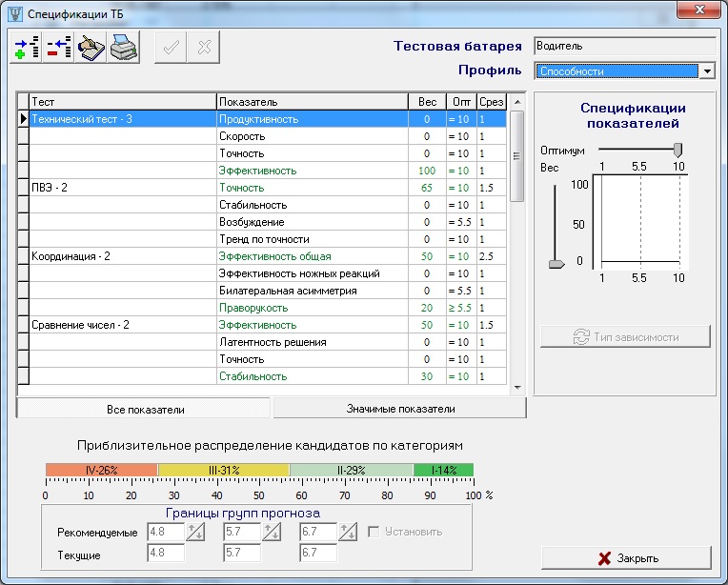Click the Оптимум horizontal slider handle
The width and height of the screenshot is (728, 585).
point(677,150)
